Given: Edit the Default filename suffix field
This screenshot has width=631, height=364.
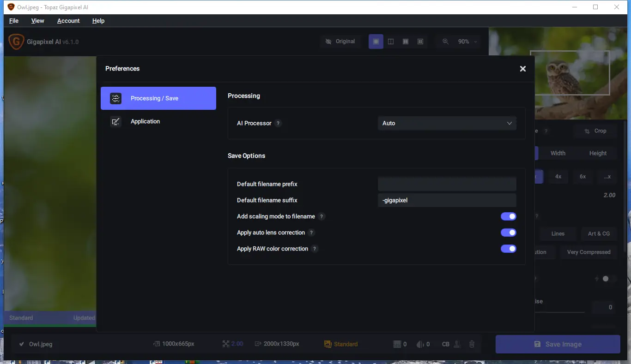Looking at the screenshot, I should point(447,200).
